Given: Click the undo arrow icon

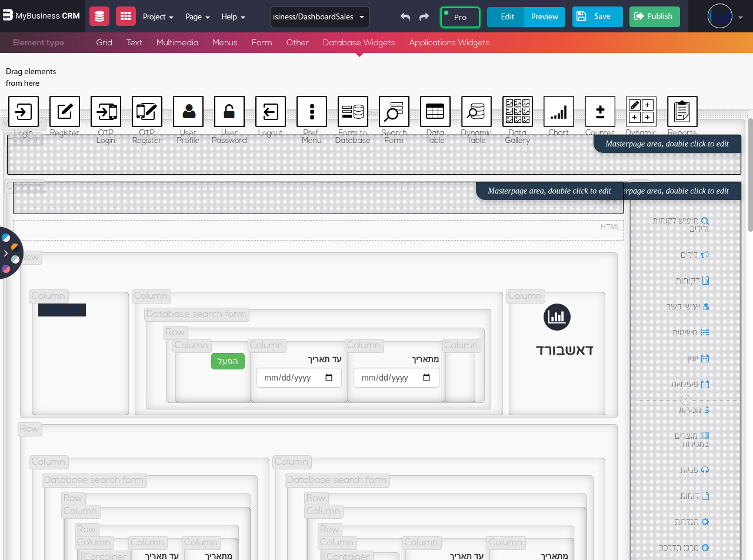Looking at the screenshot, I should coord(405,17).
